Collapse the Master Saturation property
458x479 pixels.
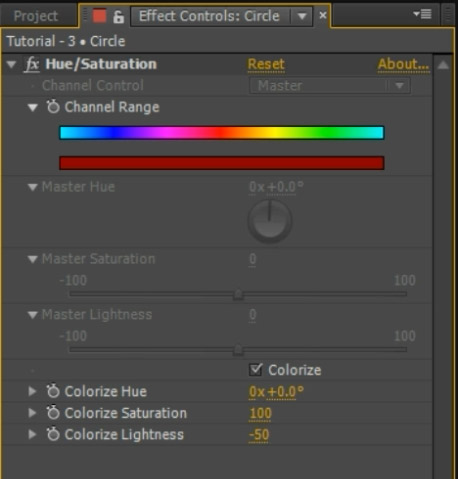click(33, 259)
